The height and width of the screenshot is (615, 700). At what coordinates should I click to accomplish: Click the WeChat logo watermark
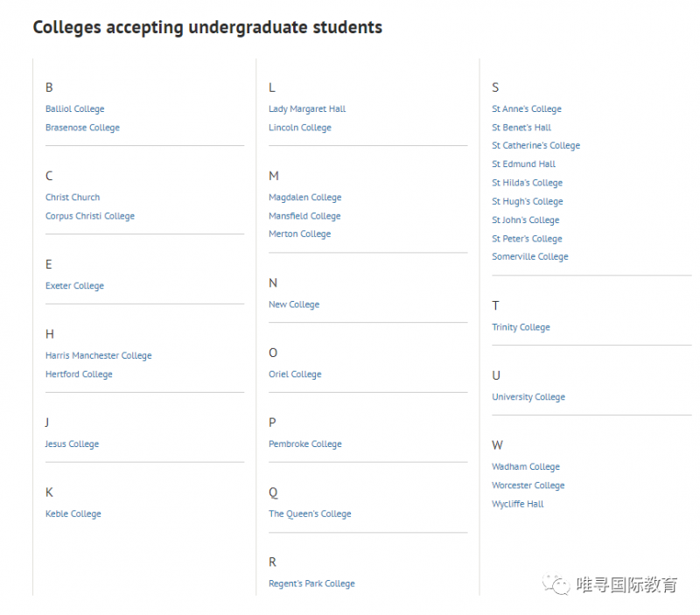point(556,584)
